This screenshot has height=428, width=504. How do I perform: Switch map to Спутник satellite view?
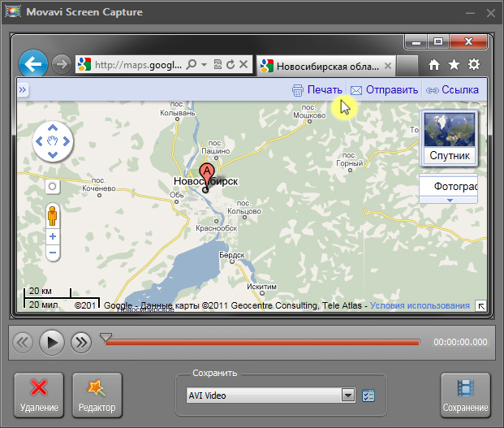[x=450, y=138]
